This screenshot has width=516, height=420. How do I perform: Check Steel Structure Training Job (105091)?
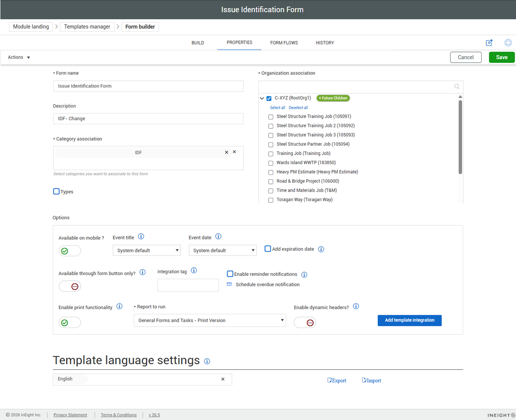pyautogui.click(x=271, y=117)
